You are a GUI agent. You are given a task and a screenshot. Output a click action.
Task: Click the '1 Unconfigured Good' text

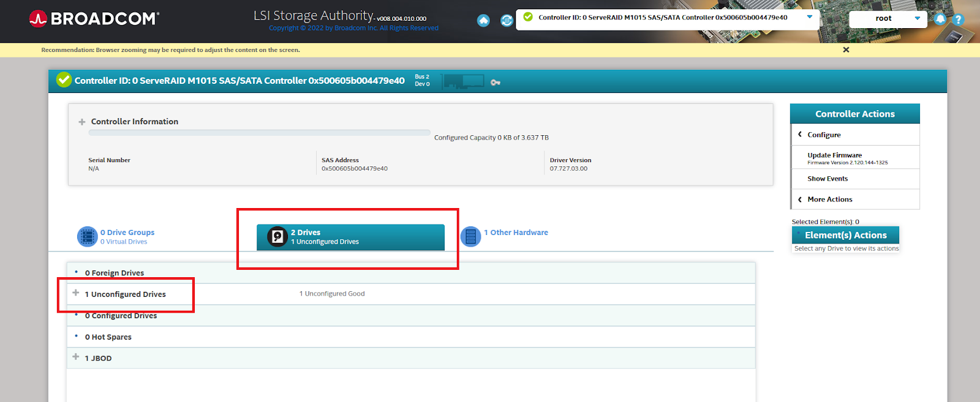coord(332,294)
